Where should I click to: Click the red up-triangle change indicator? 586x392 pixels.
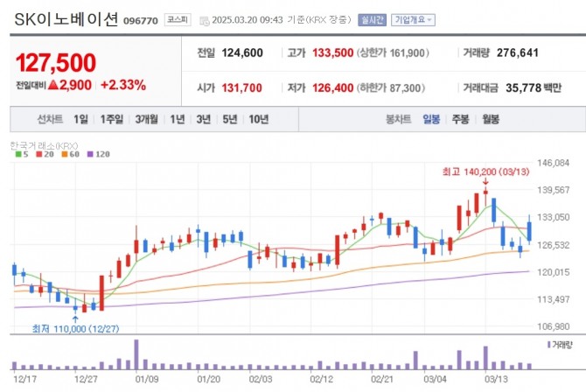(x=53, y=85)
